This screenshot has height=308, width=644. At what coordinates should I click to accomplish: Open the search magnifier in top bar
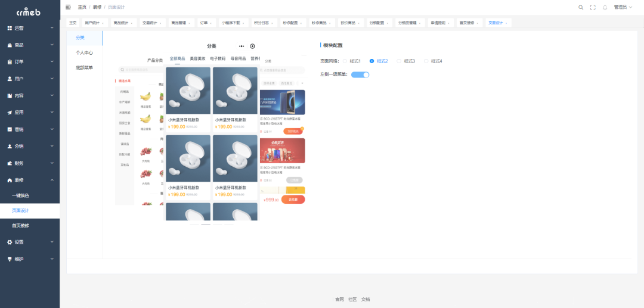[581, 7]
